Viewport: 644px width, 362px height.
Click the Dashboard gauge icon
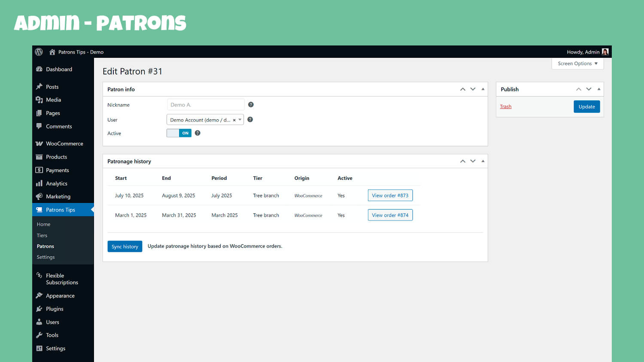pos(39,69)
